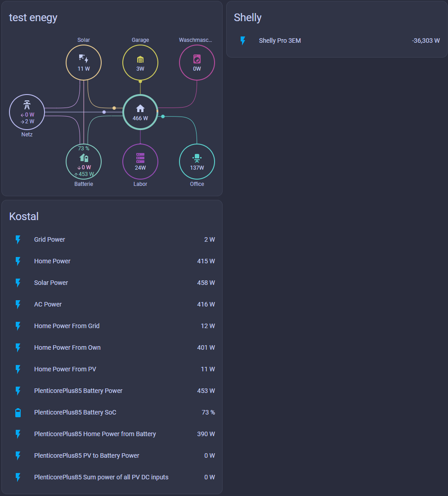The width and height of the screenshot is (448, 496).
Task: Open the Labor server node
Action: point(140,162)
